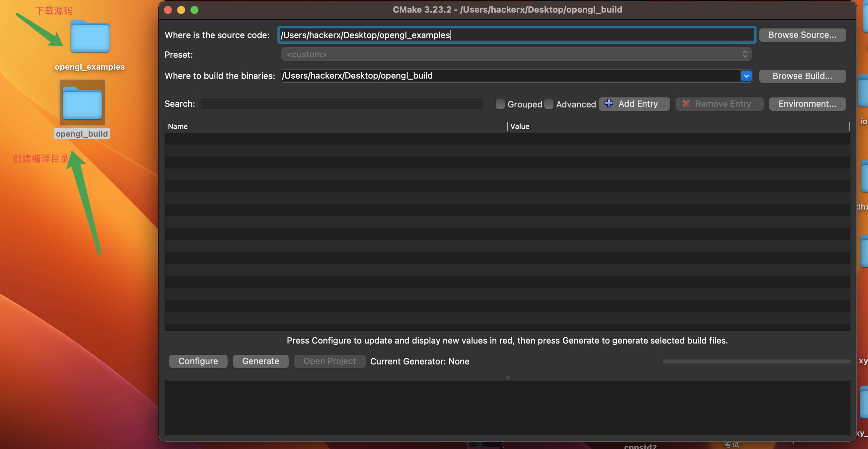Expand the build path history dropdown
This screenshot has width=868, height=449.
[x=746, y=76]
